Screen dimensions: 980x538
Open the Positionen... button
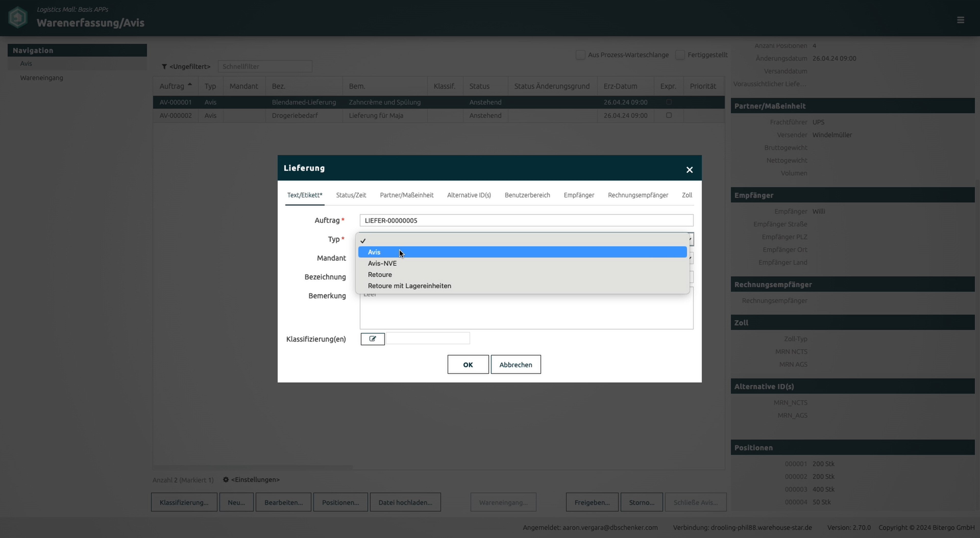click(x=340, y=502)
